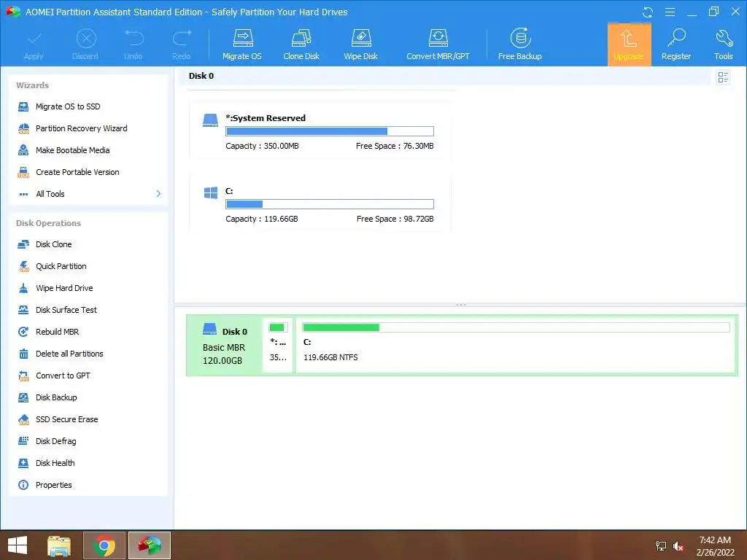747x560 pixels.
Task: Open the Windows Start menu
Action: [x=18, y=545]
